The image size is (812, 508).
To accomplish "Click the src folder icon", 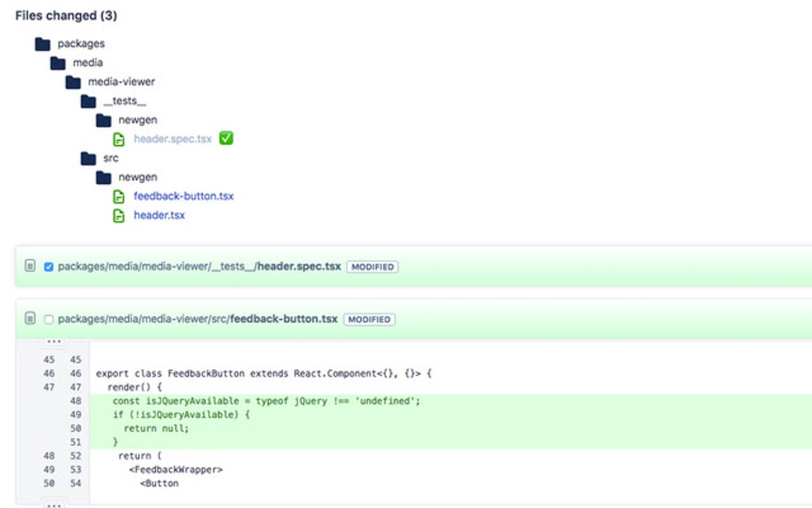I will (x=89, y=158).
